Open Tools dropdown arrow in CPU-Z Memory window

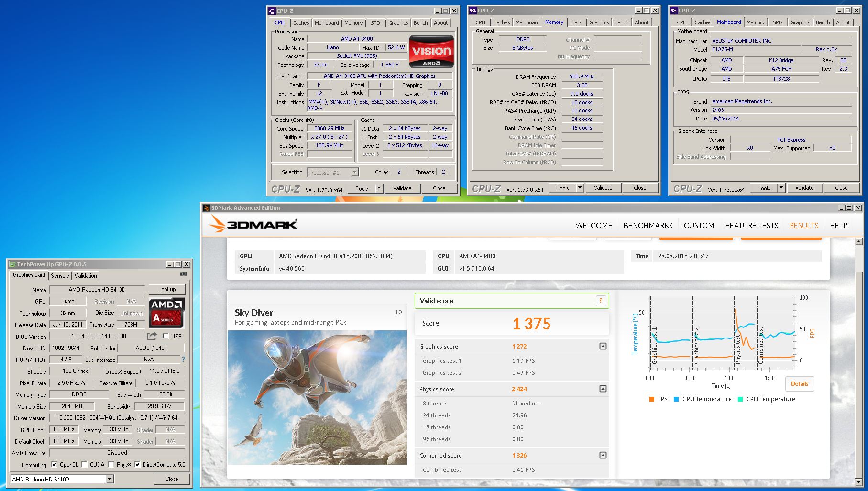tap(580, 188)
